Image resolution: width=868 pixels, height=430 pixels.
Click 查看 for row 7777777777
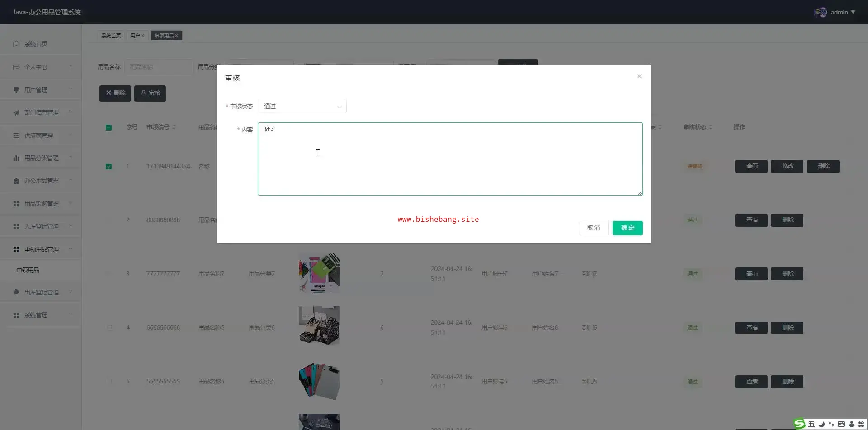[751, 274]
